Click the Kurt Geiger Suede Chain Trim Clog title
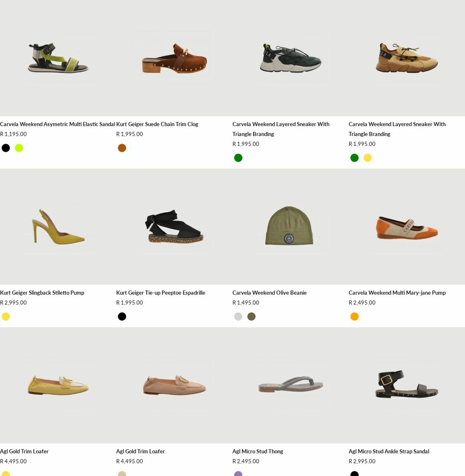The height and width of the screenshot is (476, 465). [x=157, y=124]
